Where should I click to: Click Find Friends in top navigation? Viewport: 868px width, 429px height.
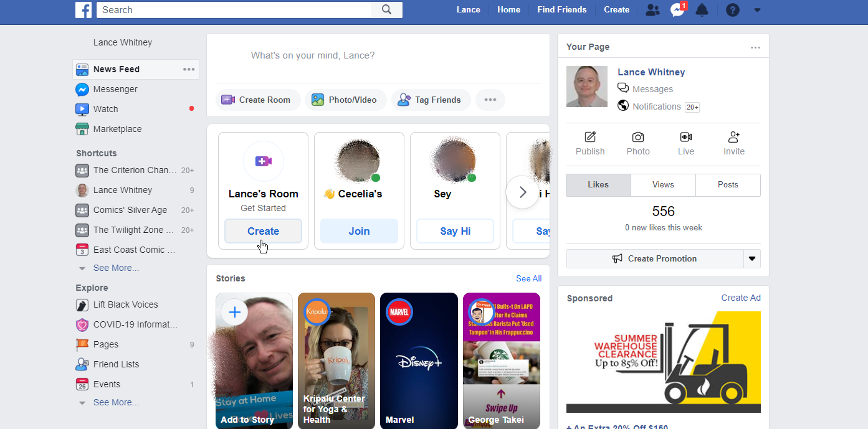click(562, 10)
